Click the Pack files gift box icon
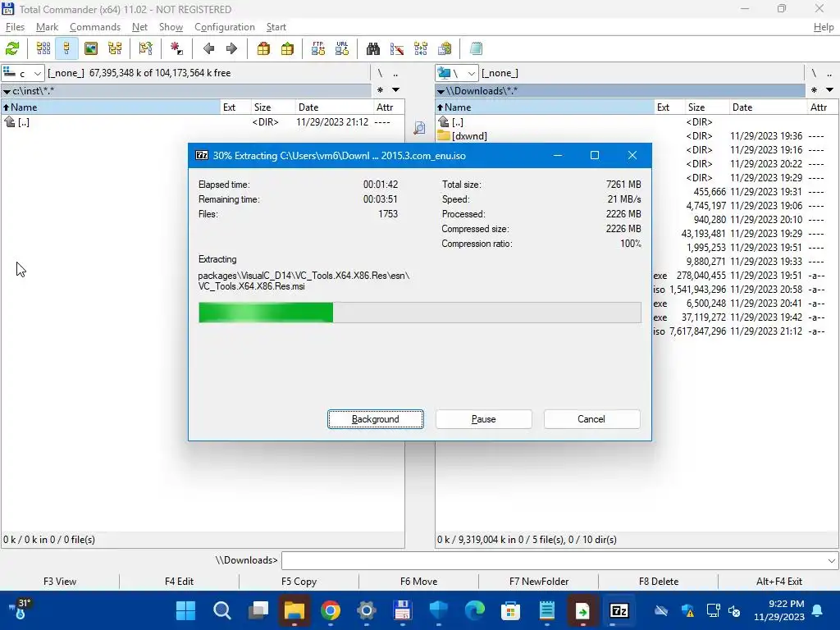840x630 pixels. 263,48
